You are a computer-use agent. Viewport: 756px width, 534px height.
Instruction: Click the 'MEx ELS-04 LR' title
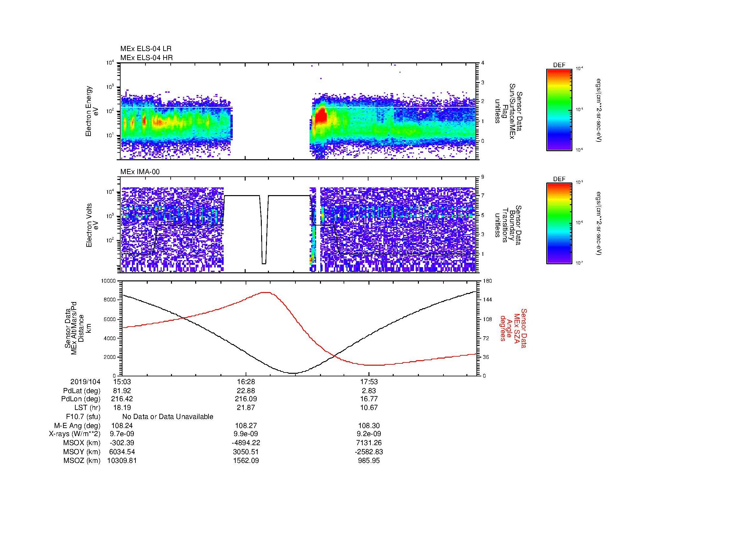point(146,49)
